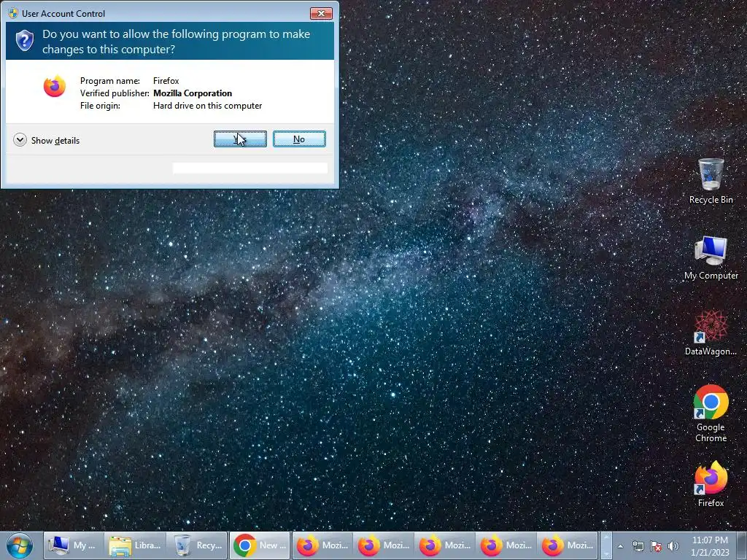Show hidden system tray icons
Viewport: 747px width, 560px height.
tap(620, 546)
